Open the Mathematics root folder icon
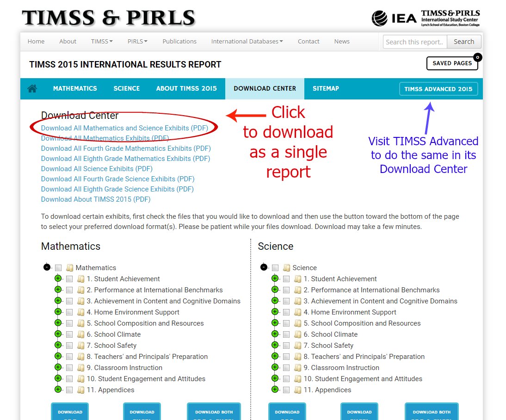The height and width of the screenshot is (420, 506). coord(69,267)
